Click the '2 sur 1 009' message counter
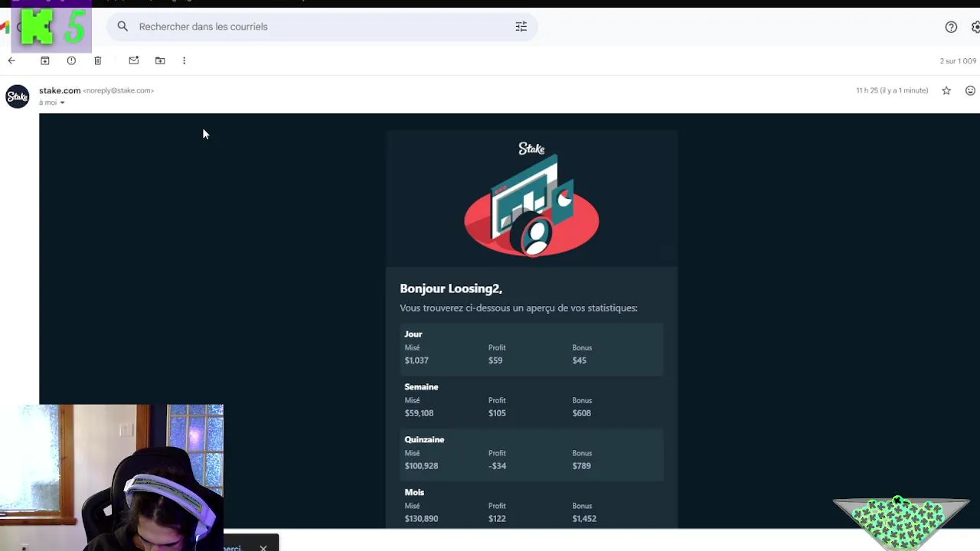980x551 pixels. click(959, 61)
